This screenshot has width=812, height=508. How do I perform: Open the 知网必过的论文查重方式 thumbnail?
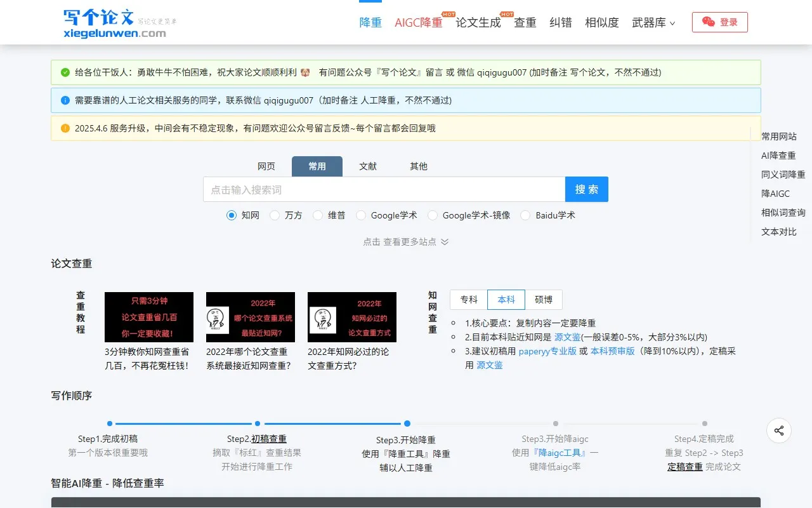pos(352,317)
